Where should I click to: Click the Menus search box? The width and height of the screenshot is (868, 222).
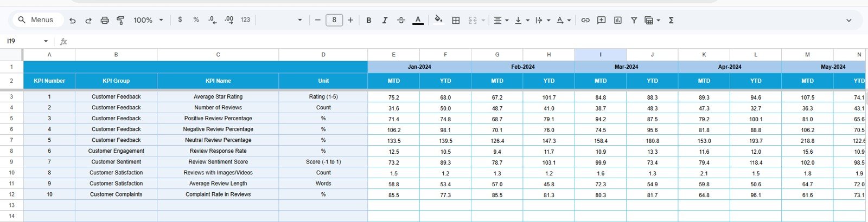pyautogui.click(x=37, y=20)
